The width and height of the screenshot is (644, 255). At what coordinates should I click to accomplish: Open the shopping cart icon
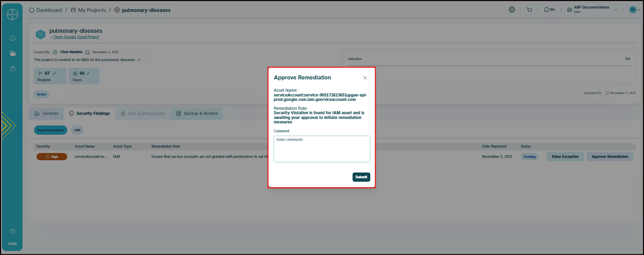(529, 10)
